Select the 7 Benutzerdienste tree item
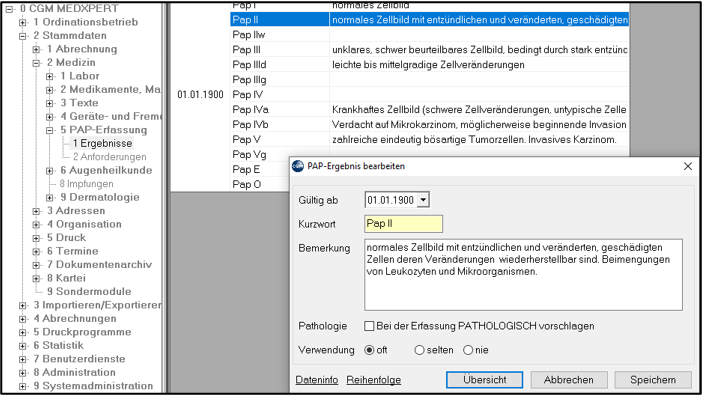The image size is (703, 396). pos(79,359)
